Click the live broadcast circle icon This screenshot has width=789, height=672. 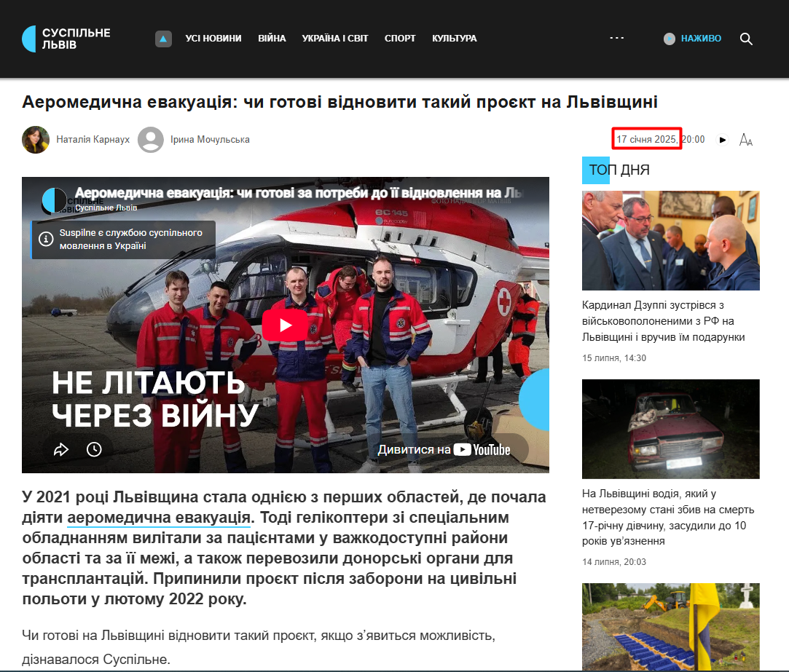pos(670,39)
